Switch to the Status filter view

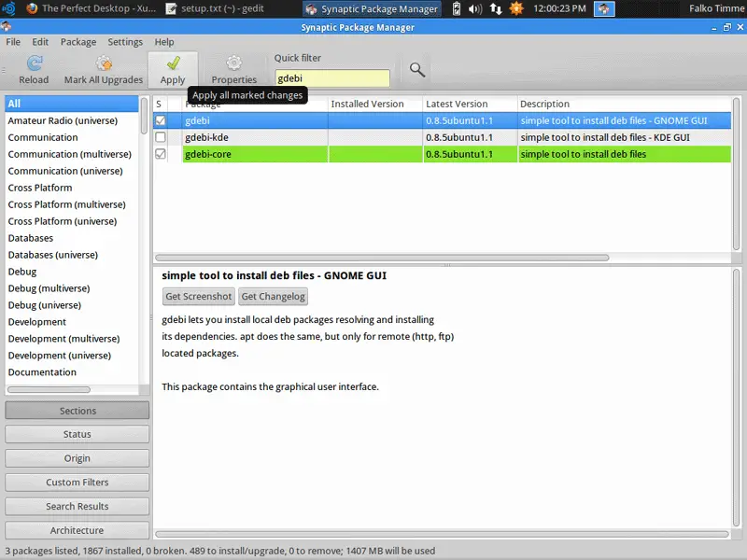tap(78, 434)
